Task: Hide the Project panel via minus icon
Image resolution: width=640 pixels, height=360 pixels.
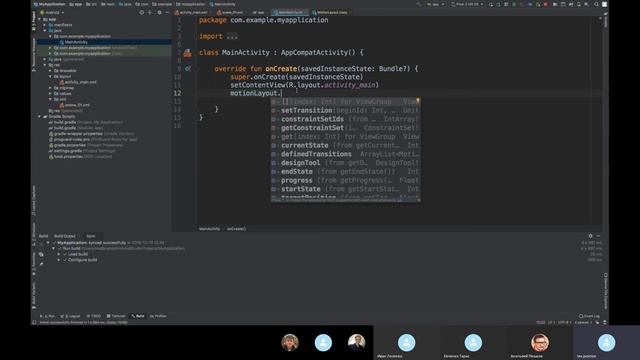Action: 167,13
